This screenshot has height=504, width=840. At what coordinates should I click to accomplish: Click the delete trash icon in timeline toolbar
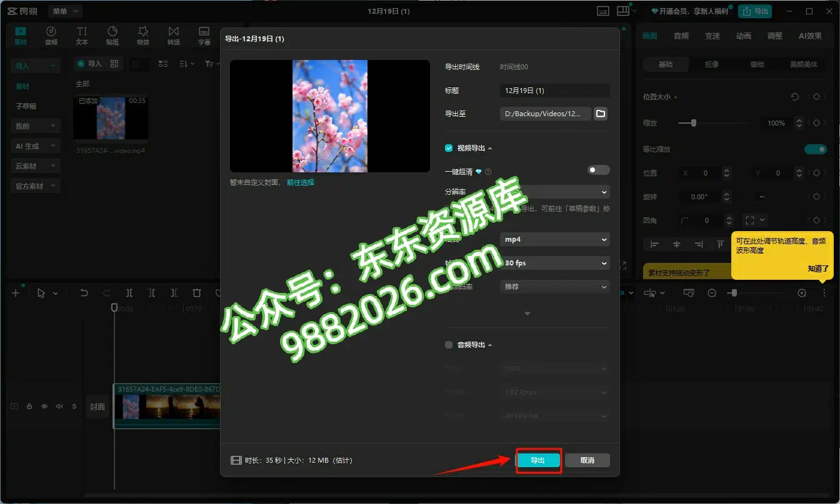pyautogui.click(x=197, y=293)
